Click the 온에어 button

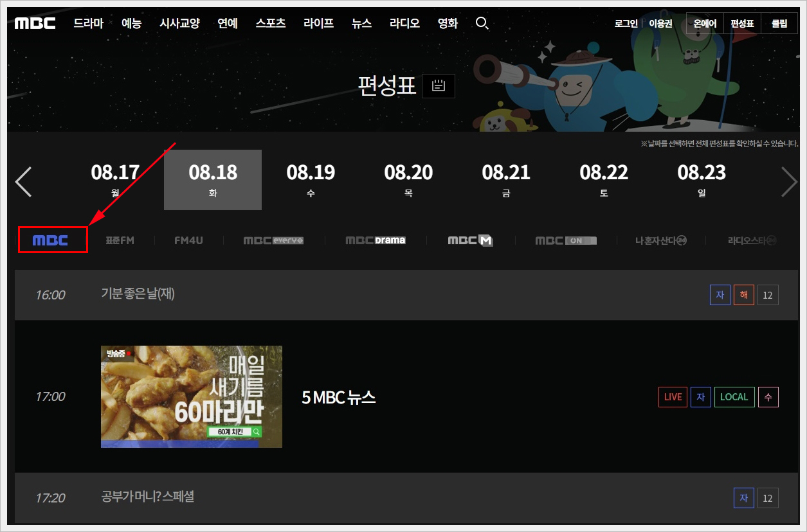click(705, 23)
